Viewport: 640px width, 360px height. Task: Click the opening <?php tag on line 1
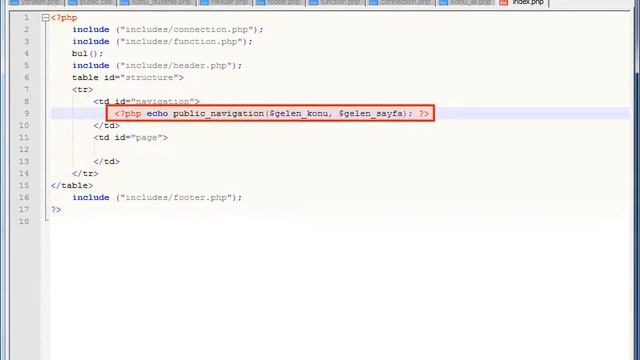pos(64,18)
